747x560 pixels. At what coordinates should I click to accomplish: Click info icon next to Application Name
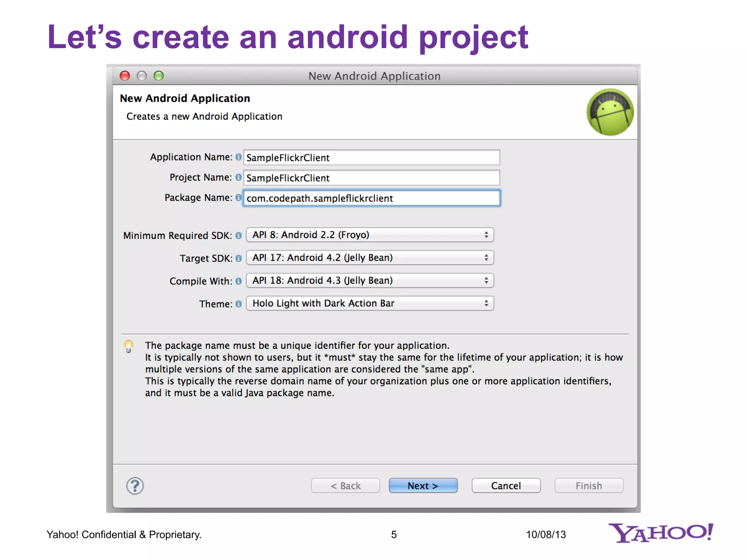coord(239,157)
